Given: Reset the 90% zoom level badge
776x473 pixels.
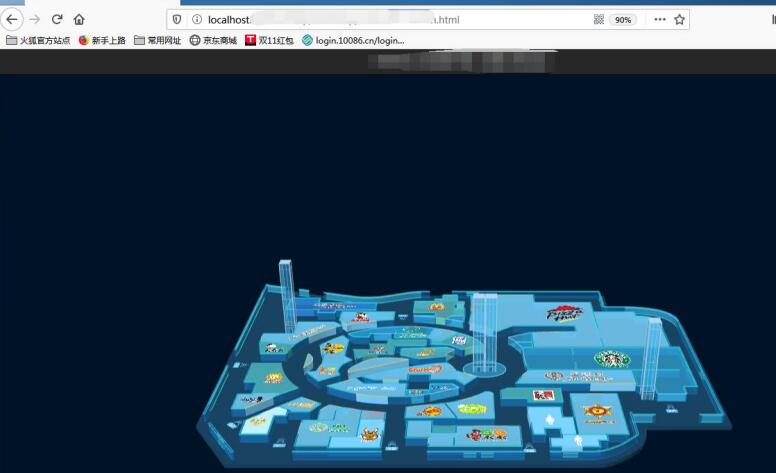Looking at the screenshot, I should pos(623,20).
